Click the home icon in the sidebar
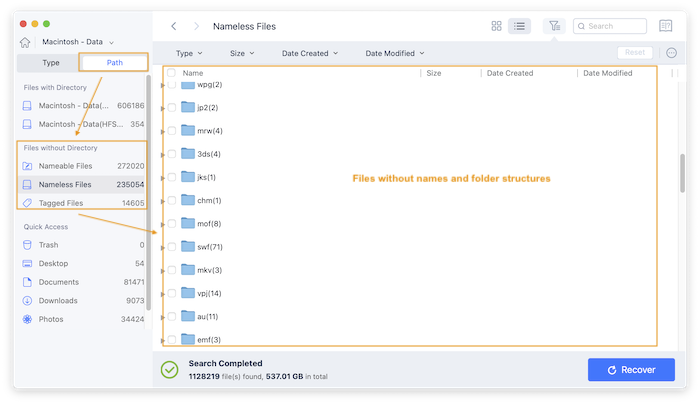Screen dimensions: 700x404 point(26,42)
